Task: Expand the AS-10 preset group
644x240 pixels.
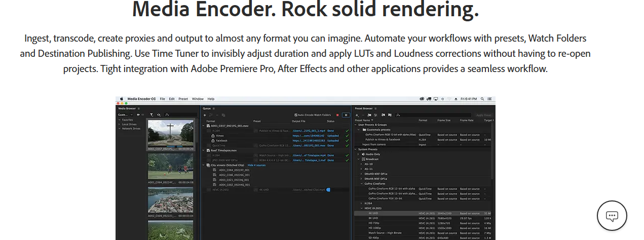Action: [x=361, y=164]
